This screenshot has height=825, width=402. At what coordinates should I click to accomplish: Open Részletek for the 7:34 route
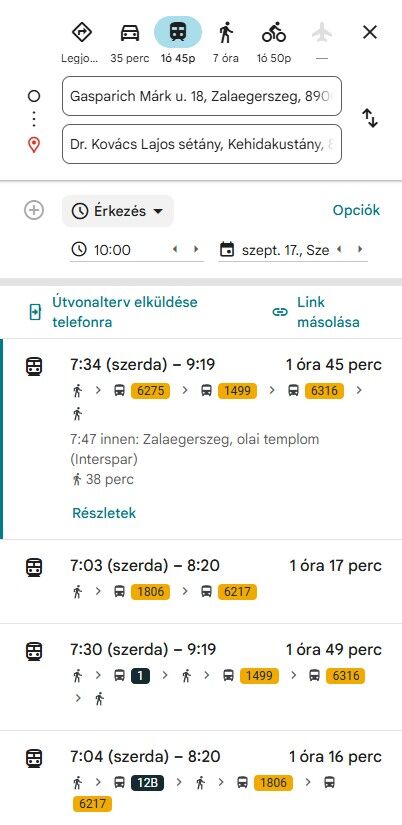point(104,513)
